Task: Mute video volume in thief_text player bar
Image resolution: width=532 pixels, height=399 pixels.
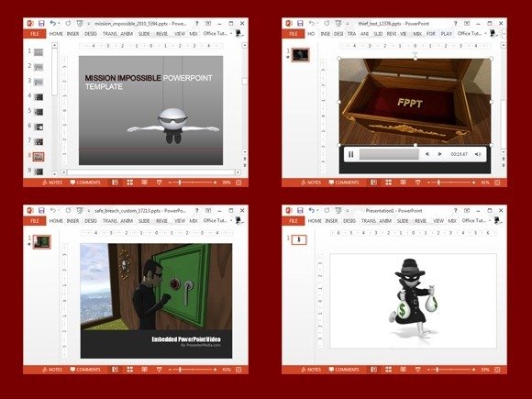Action: (478, 154)
